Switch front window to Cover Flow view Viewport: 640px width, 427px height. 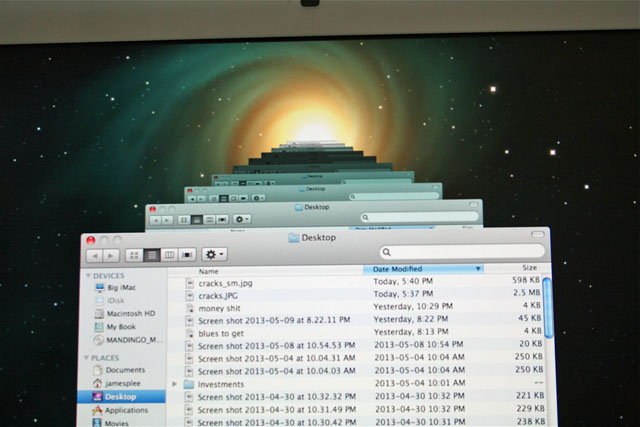(187, 255)
